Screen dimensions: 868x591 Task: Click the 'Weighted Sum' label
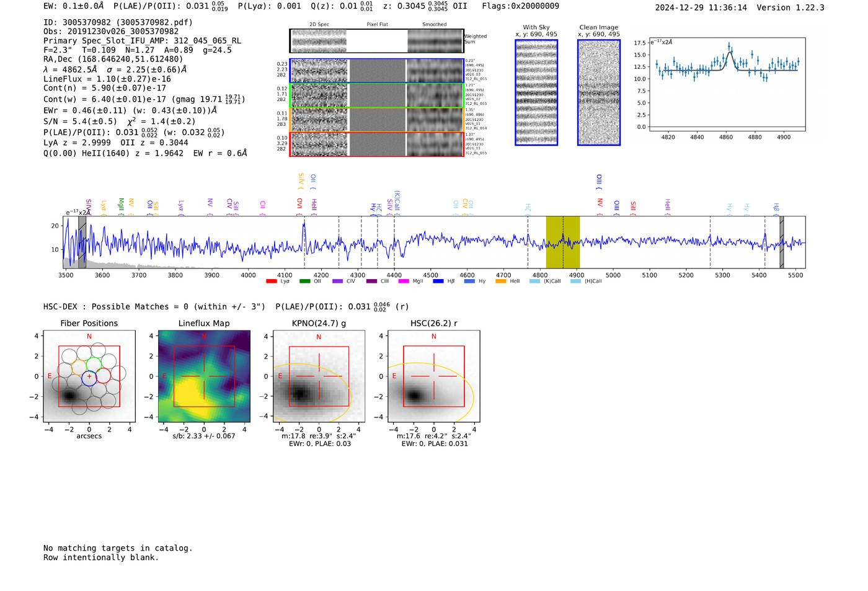(476, 39)
